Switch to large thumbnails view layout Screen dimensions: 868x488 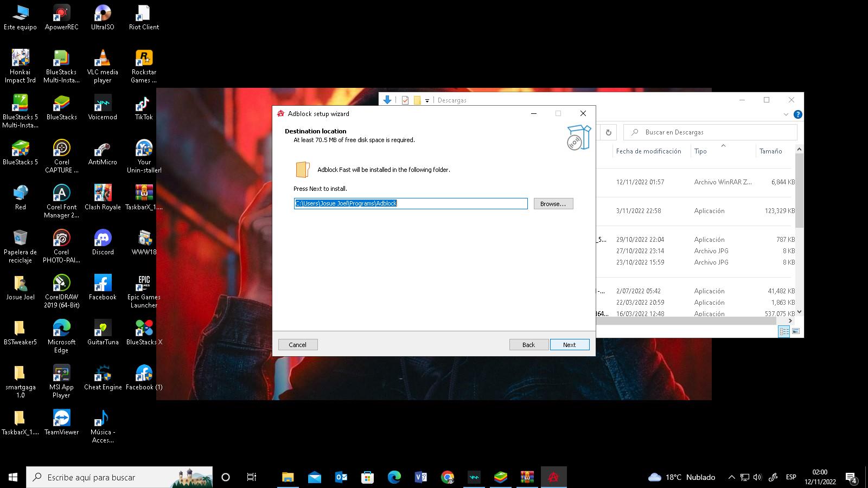click(x=796, y=331)
